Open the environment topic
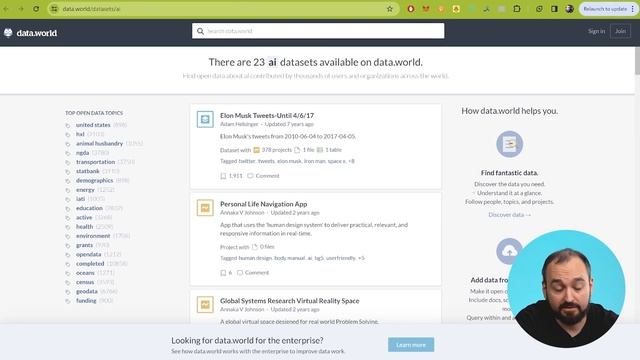Screen dimensions: 640x360 coord(93,236)
